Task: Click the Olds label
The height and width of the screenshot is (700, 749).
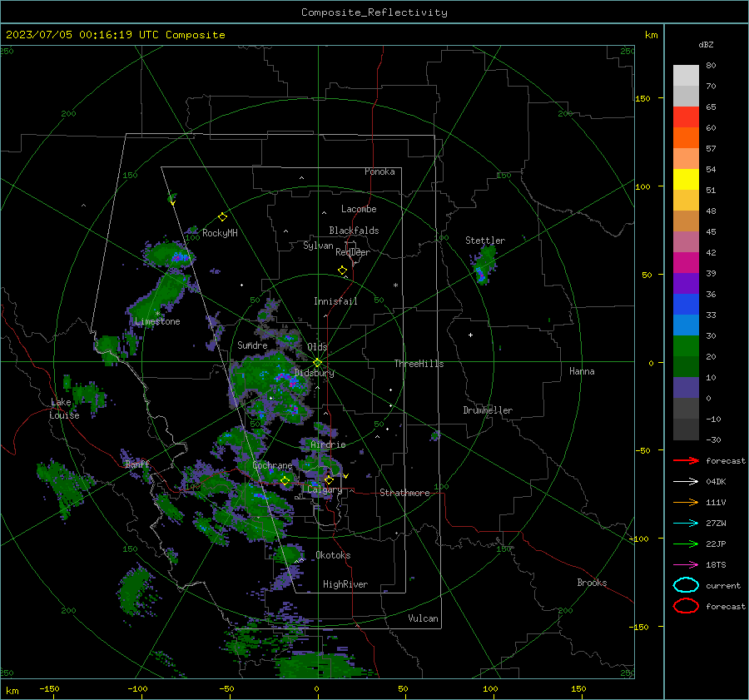Action: (x=317, y=347)
